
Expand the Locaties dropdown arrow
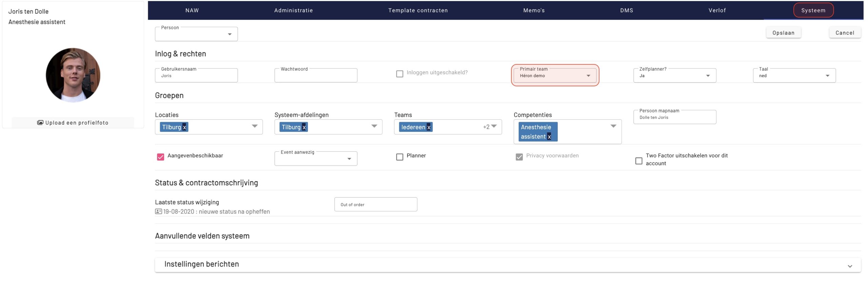click(255, 126)
